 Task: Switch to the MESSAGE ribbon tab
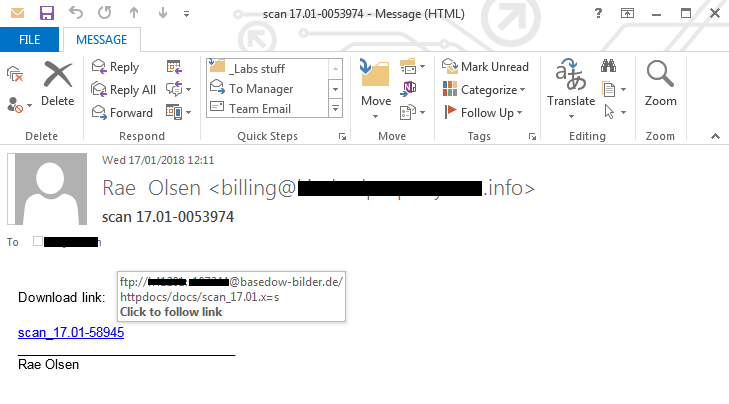click(100, 40)
